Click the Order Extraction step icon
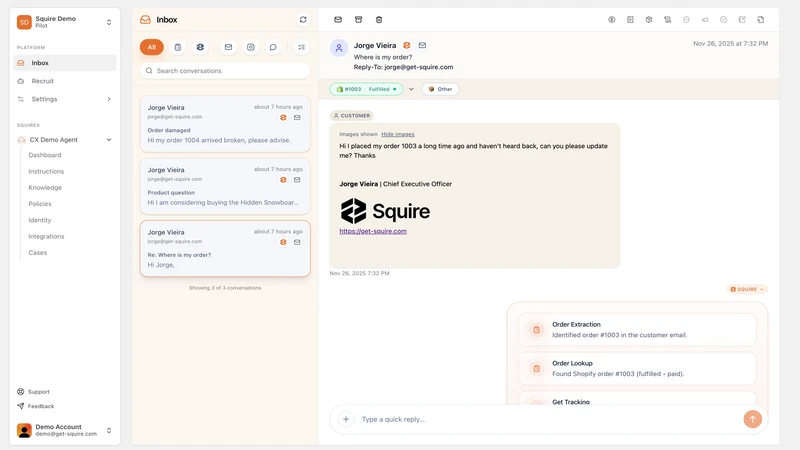This screenshot has width=800, height=450. tap(536, 330)
